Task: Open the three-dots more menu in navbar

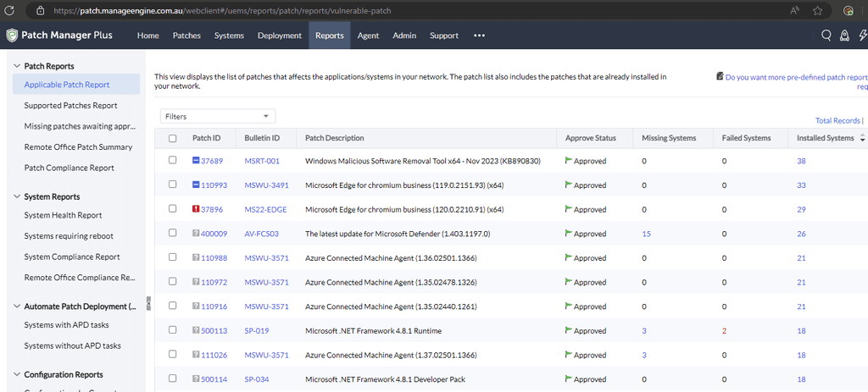Action: click(x=479, y=36)
